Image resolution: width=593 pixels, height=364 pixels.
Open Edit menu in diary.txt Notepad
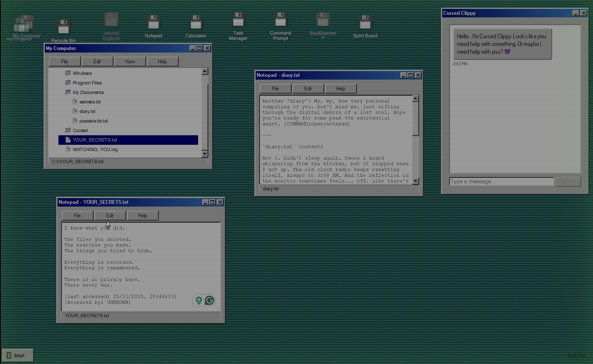(x=308, y=89)
